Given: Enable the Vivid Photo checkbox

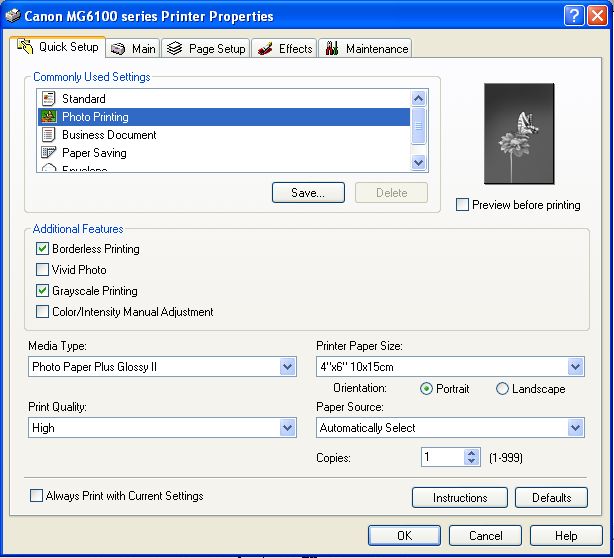Looking at the screenshot, I should click(x=42, y=270).
